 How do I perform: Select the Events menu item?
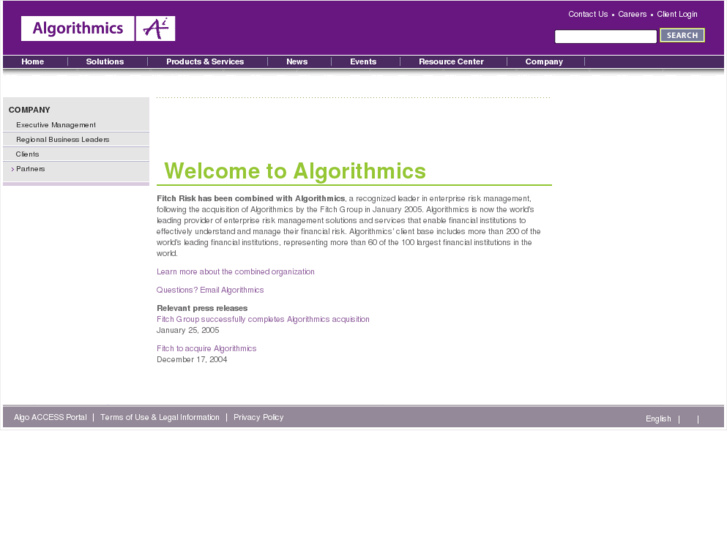pyautogui.click(x=363, y=62)
